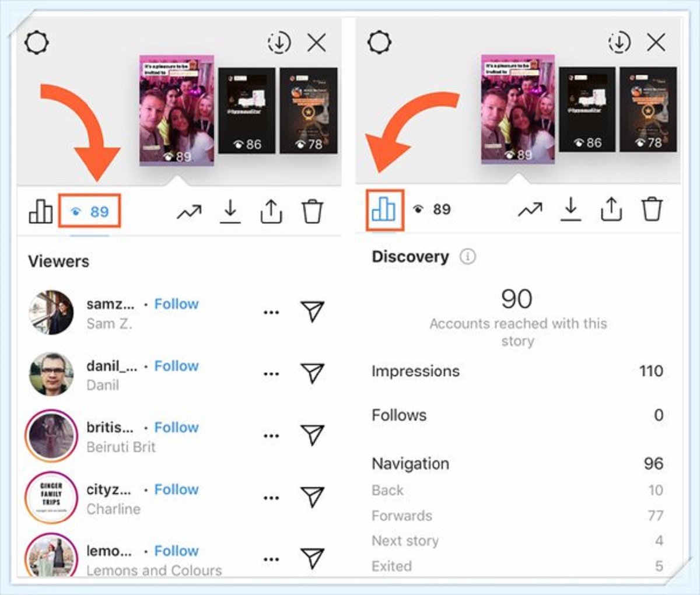The width and height of the screenshot is (700, 595).
Task: Select highlighted insights chart tab in right panel
Action: point(384,209)
